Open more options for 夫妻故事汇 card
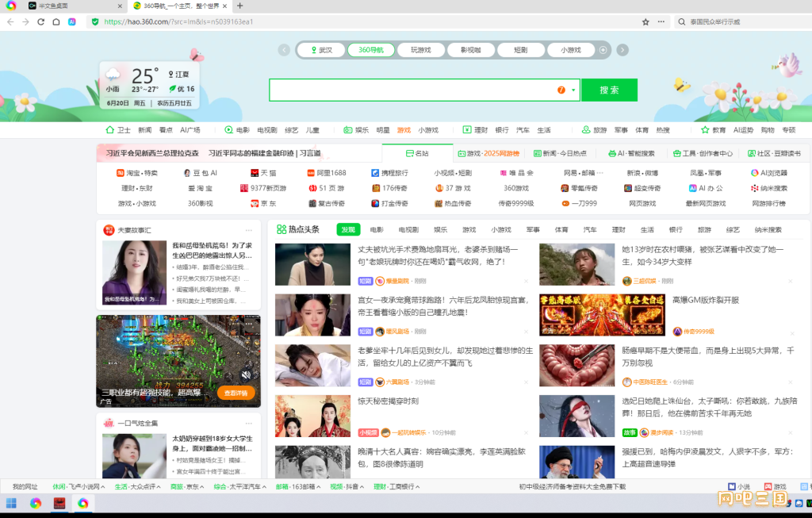Image resolution: width=812 pixels, height=518 pixels. pyautogui.click(x=249, y=230)
